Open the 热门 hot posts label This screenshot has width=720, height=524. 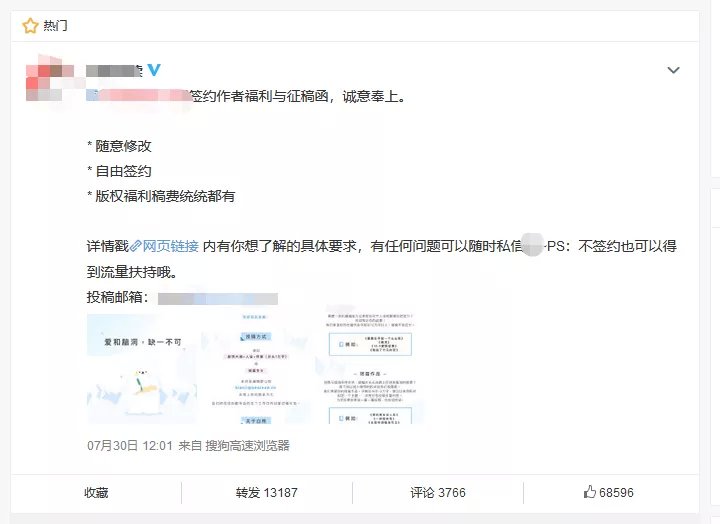point(57,25)
